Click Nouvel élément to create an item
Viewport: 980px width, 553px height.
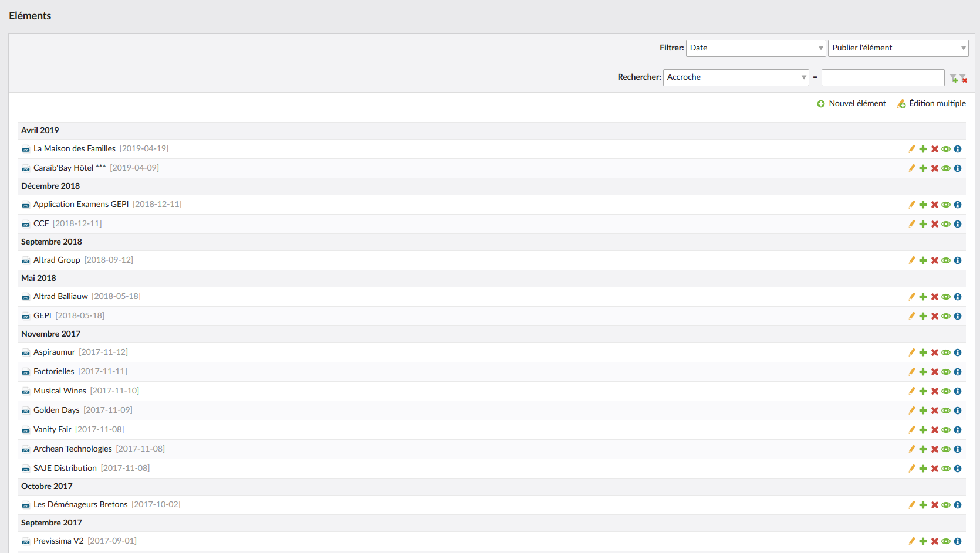tap(851, 104)
